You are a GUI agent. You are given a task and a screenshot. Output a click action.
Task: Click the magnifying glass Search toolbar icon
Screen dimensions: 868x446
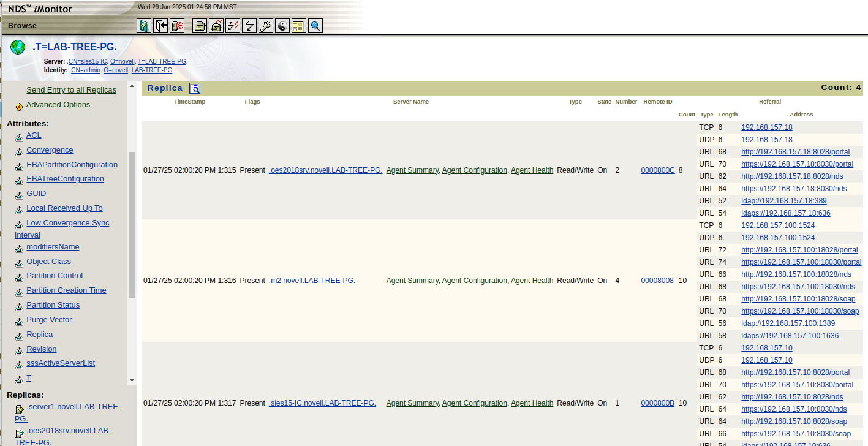click(x=315, y=26)
